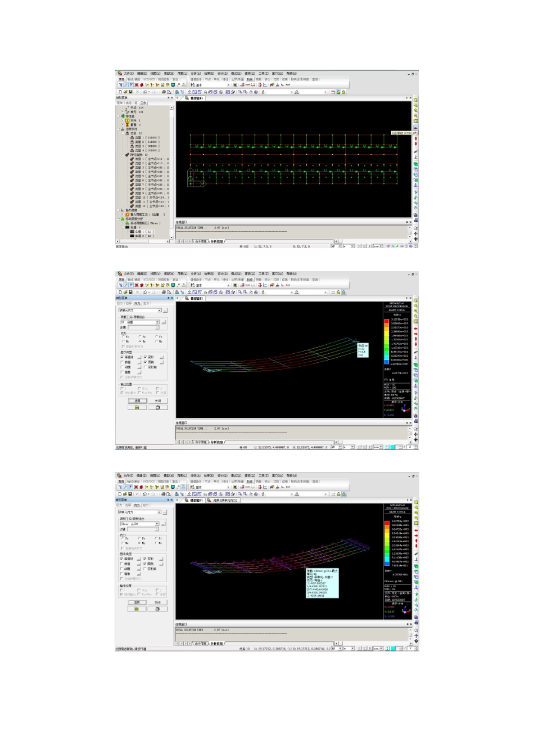Click yellow lock icon in top screenshot's toolbar

pyautogui.click(x=338, y=92)
